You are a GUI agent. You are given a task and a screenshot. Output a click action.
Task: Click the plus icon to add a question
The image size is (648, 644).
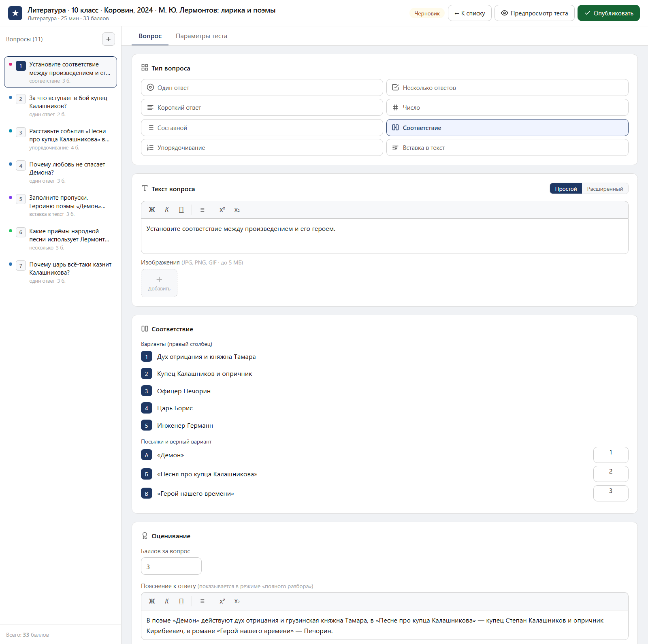pyautogui.click(x=108, y=39)
